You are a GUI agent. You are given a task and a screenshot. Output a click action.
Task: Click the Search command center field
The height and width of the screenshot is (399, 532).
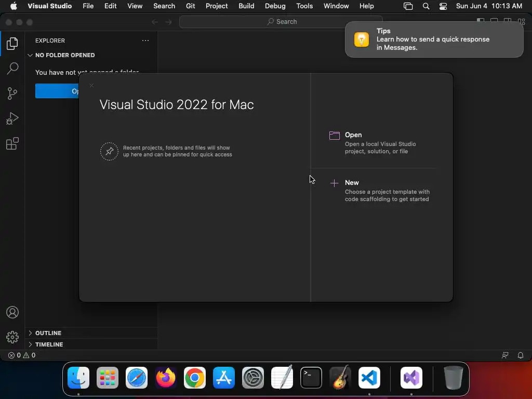point(281,22)
